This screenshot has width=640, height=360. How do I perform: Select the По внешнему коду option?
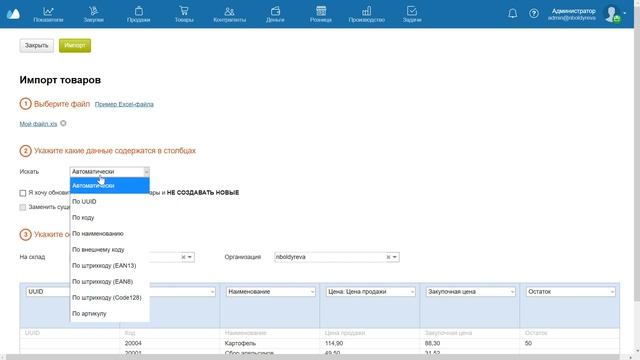[109, 249]
